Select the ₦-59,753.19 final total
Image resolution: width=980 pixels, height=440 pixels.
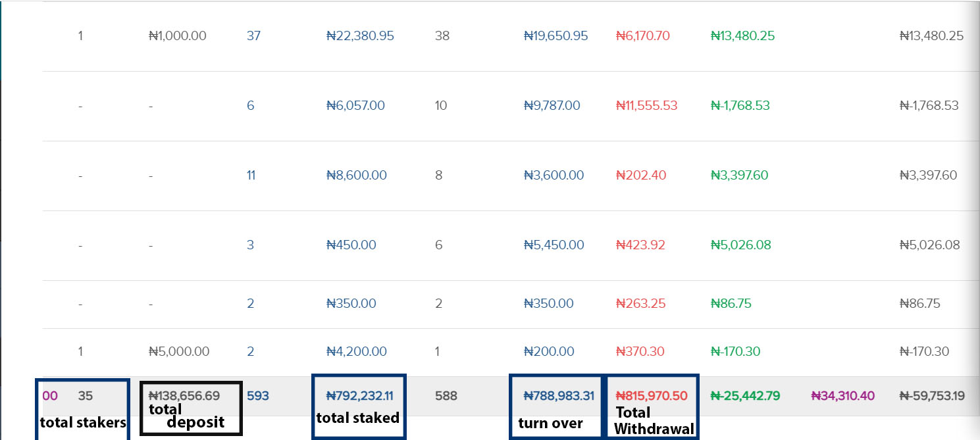(x=932, y=397)
